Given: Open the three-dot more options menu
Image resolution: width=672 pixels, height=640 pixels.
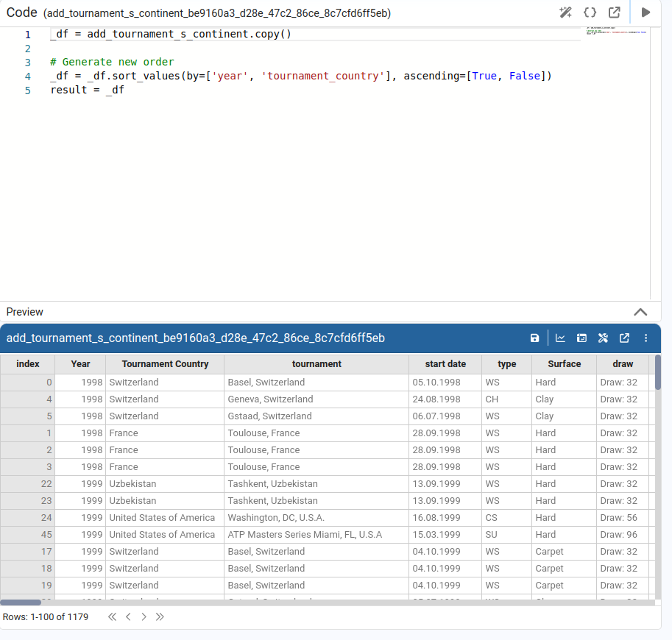Looking at the screenshot, I should click(646, 338).
